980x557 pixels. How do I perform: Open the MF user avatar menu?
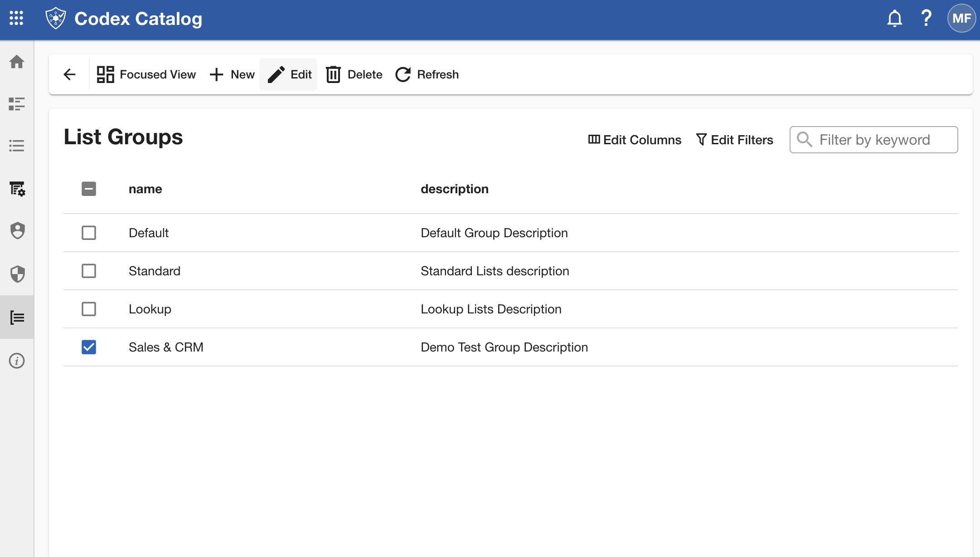click(961, 18)
